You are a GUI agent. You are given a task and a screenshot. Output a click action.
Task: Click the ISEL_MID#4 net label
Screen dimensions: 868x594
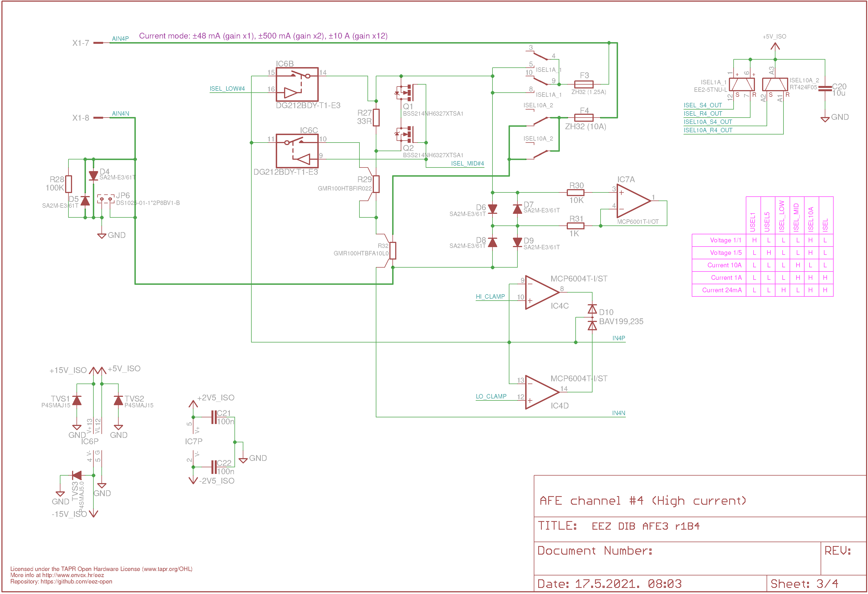click(x=467, y=163)
